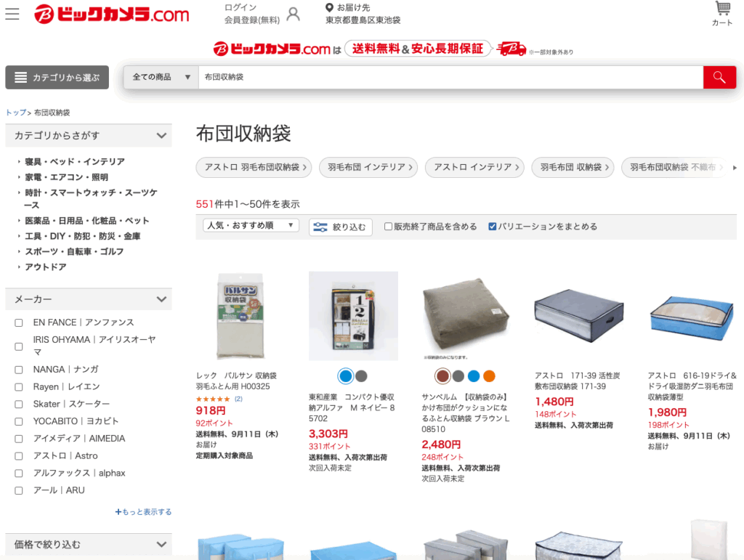Open the 全ての商品 category dropdown
744x560 pixels.
point(161,77)
